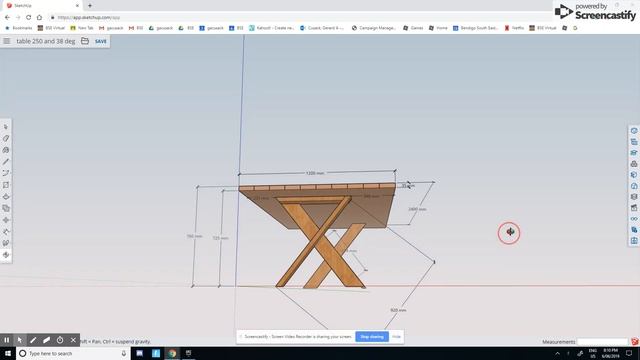
Task: Open a new browser tab
Action: 90,6
